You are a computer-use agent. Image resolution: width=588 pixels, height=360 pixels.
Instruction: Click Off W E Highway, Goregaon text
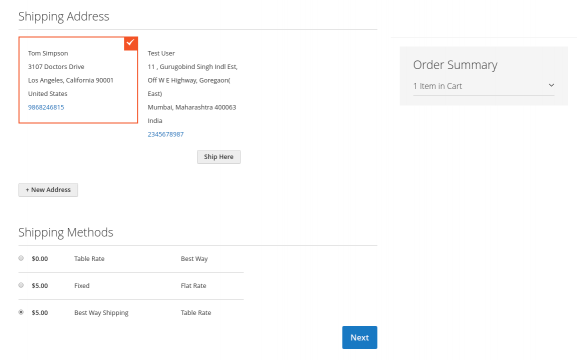[189, 80]
